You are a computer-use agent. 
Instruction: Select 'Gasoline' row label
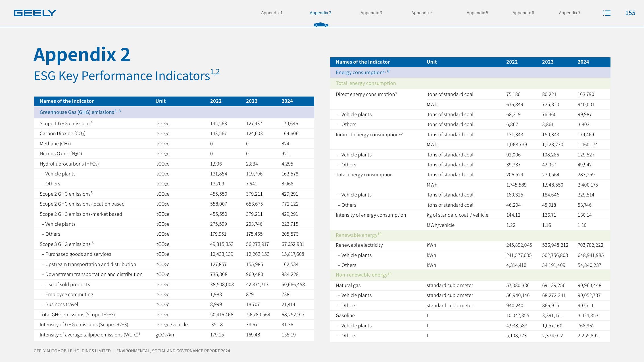(345, 315)
